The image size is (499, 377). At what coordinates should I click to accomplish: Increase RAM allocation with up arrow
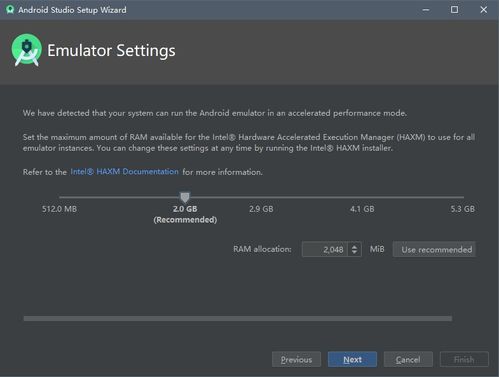(354, 246)
